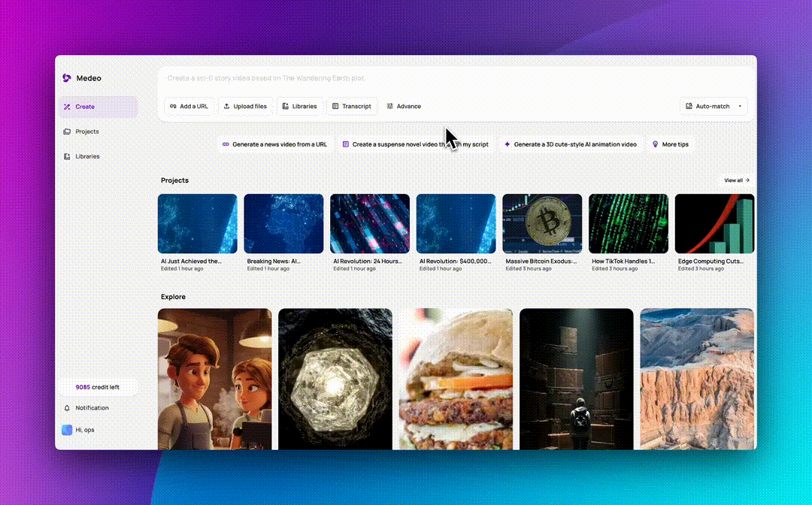Screen dimensions: 812x505
Task: Open the canyon landscape Explore video
Action: pos(697,379)
